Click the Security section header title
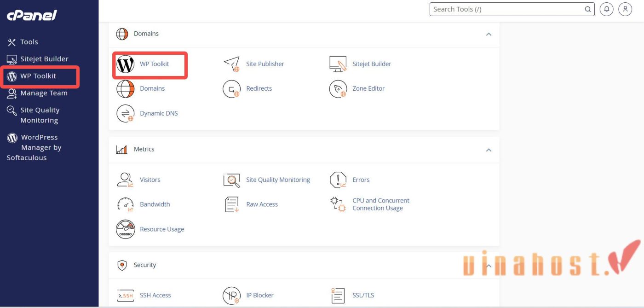The image size is (644, 308). point(145,265)
